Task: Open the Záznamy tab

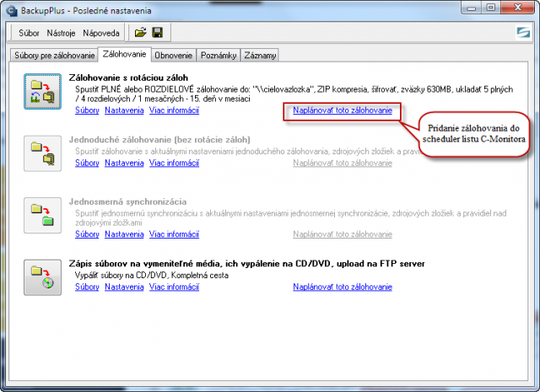Action: (260, 55)
